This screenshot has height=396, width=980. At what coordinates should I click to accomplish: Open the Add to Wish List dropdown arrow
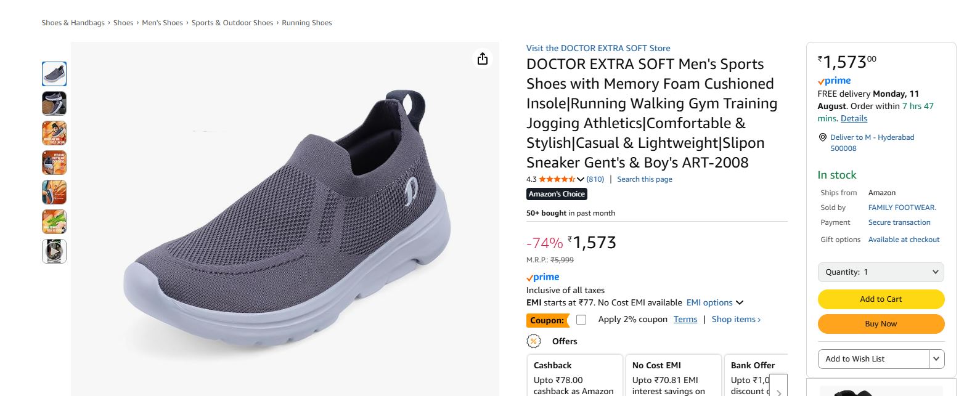click(x=936, y=358)
